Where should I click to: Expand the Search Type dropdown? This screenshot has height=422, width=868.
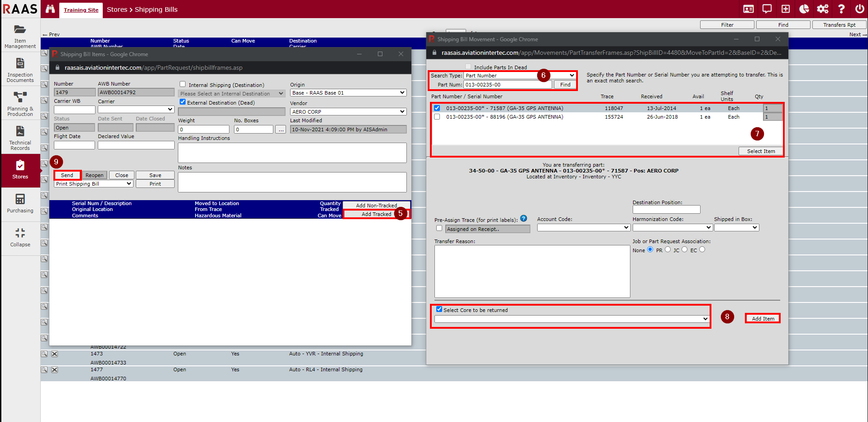pos(520,76)
